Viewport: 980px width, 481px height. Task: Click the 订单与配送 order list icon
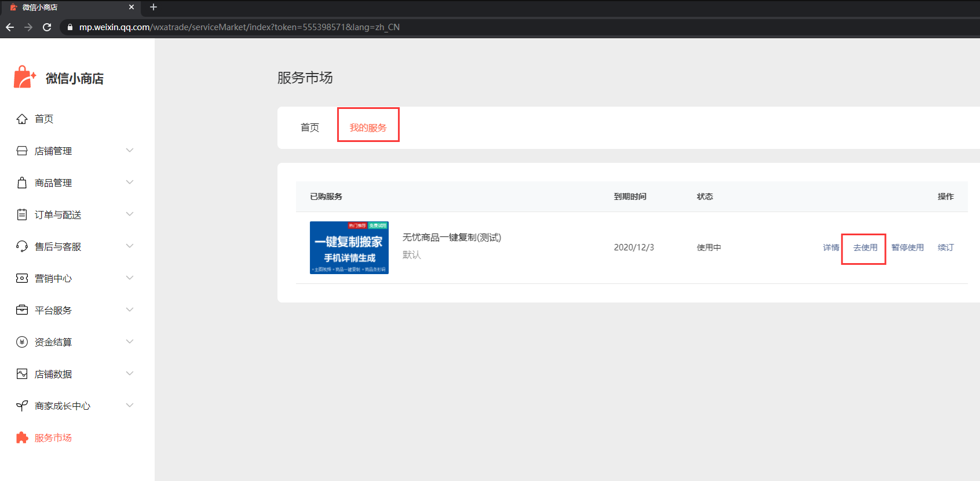(x=22, y=214)
